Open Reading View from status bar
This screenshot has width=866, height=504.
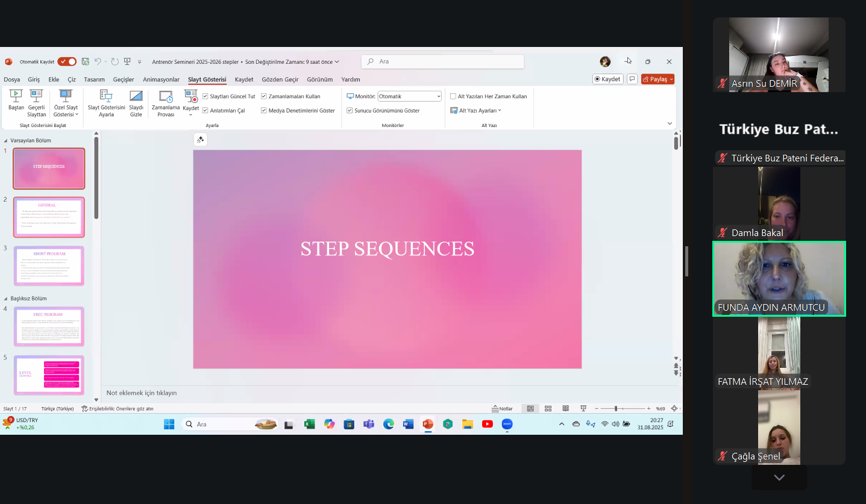[565, 408]
